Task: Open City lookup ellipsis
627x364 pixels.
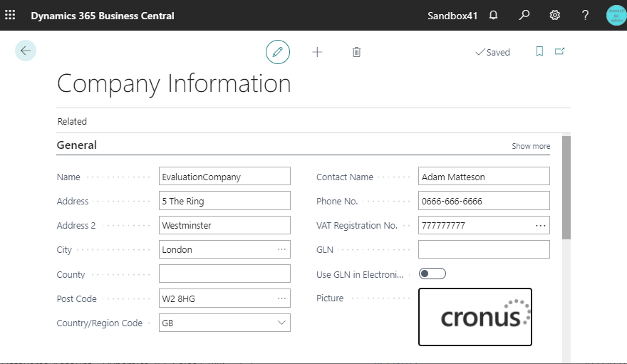Action: 281,249
